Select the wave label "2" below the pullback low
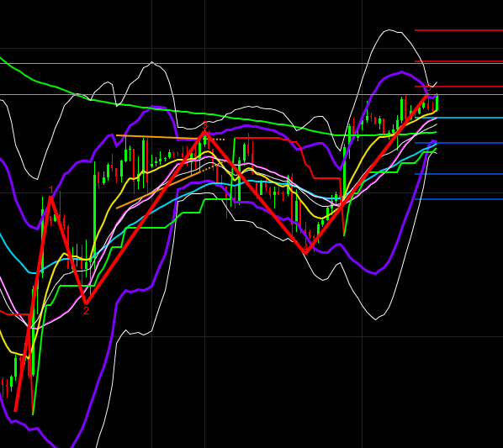This screenshot has width=503, height=448. tap(86, 310)
